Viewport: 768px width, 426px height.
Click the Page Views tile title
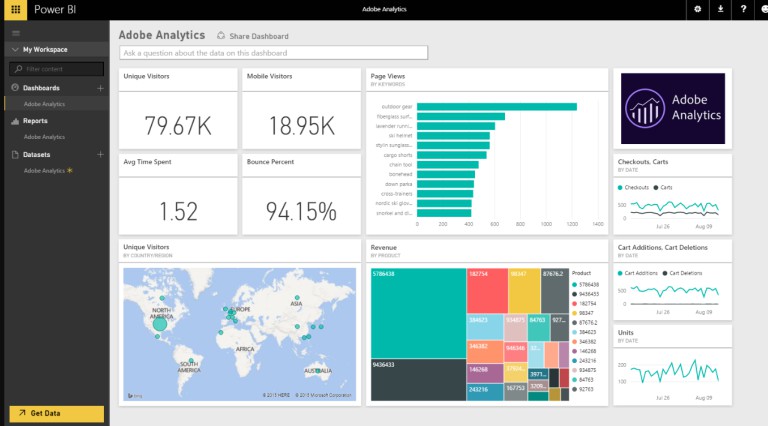pos(387,76)
